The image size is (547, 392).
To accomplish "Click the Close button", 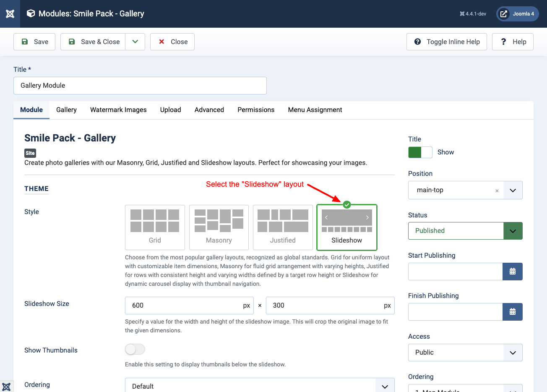I will point(172,42).
